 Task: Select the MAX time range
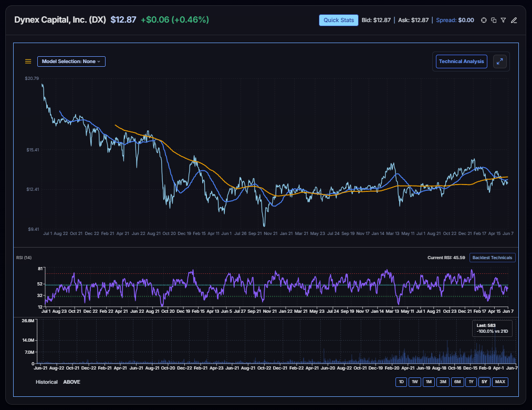pyautogui.click(x=500, y=382)
